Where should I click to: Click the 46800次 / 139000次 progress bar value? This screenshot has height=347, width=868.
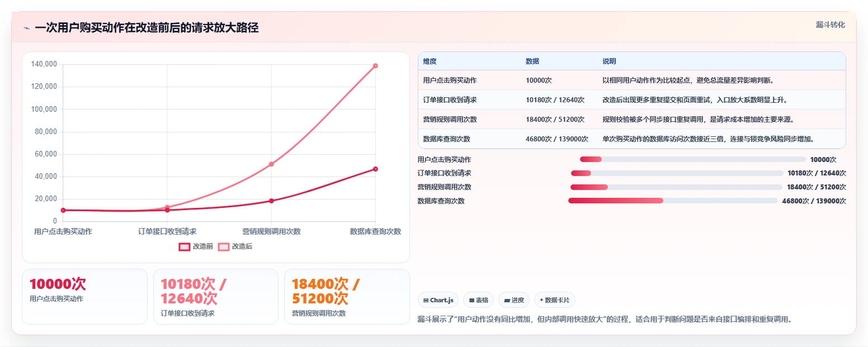pos(814,201)
